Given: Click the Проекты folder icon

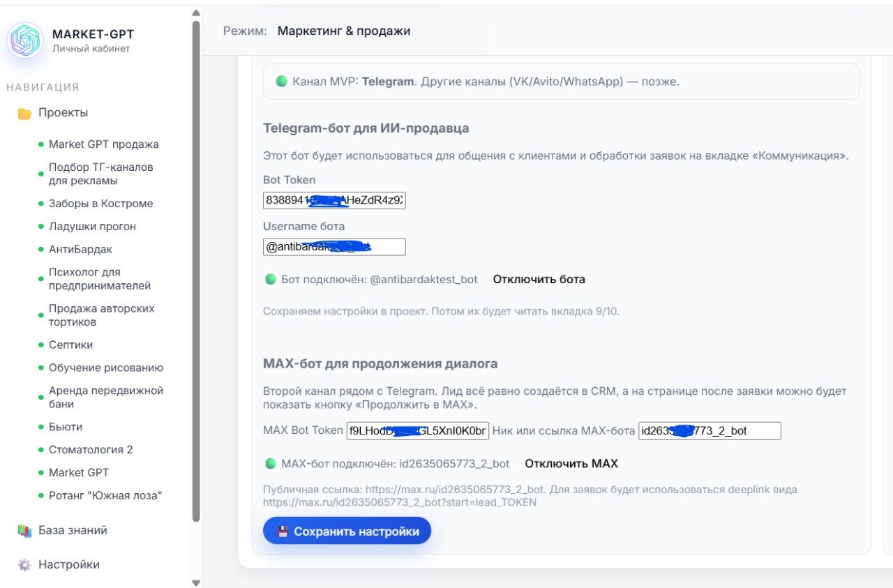Looking at the screenshot, I should click(24, 113).
